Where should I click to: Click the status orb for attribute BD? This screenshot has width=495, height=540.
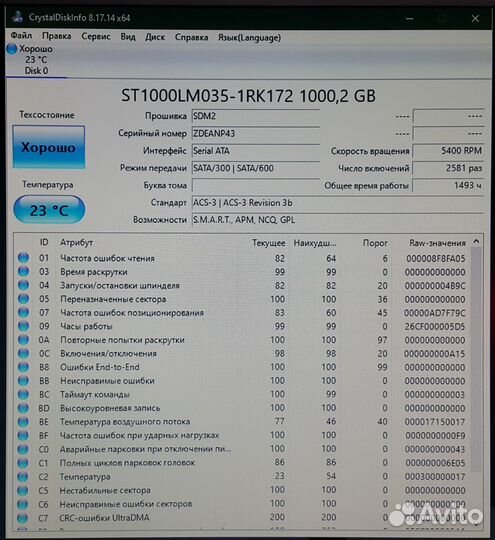click(x=23, y=408)
